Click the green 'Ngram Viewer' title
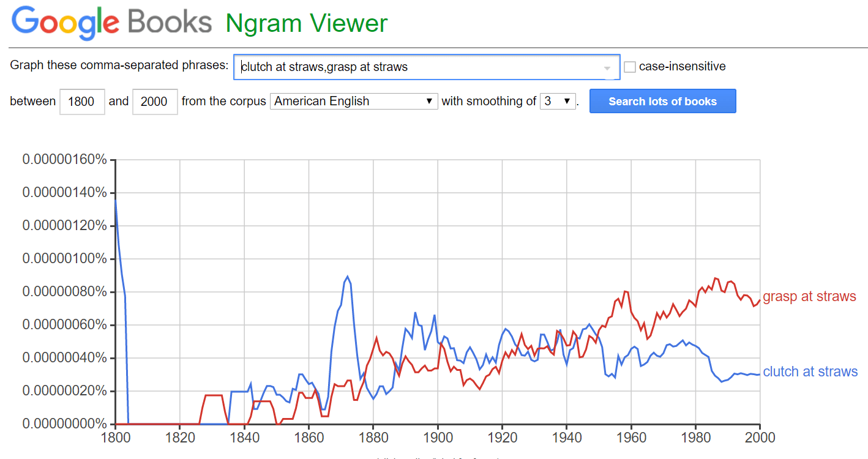Screen dimensions: 868x459 (x=306, y=23)
